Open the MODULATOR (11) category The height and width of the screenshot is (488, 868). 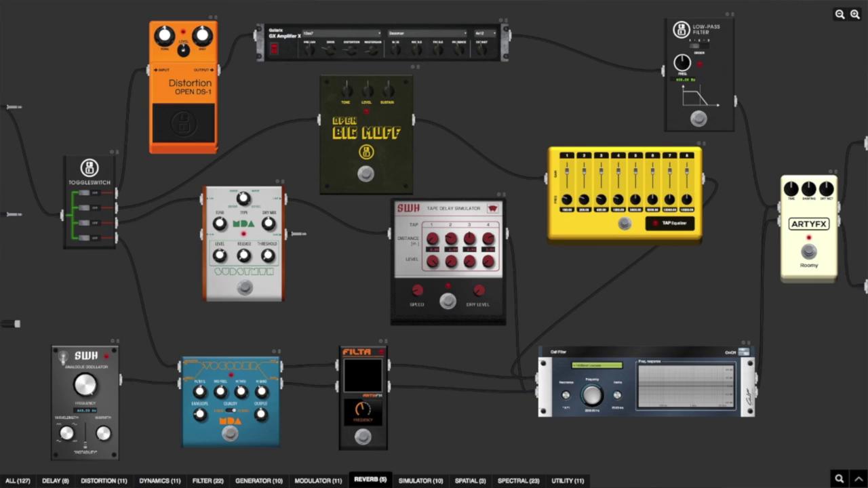coord(318,481)
